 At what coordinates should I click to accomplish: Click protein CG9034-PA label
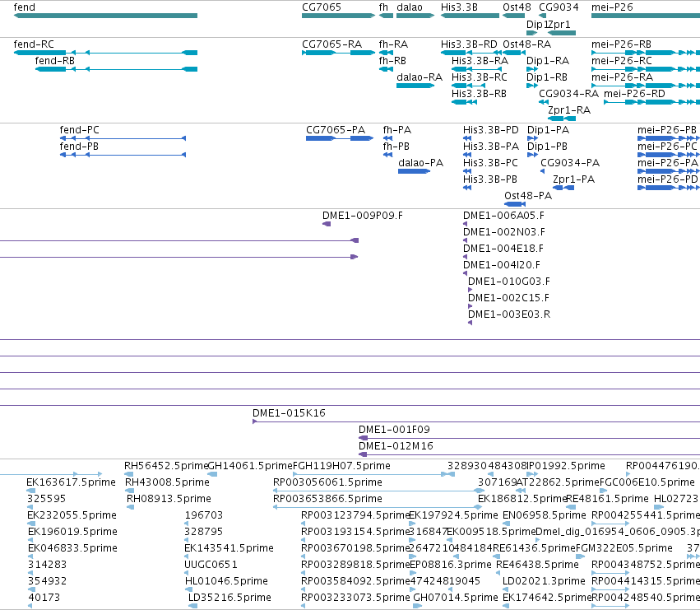point(570,163)
